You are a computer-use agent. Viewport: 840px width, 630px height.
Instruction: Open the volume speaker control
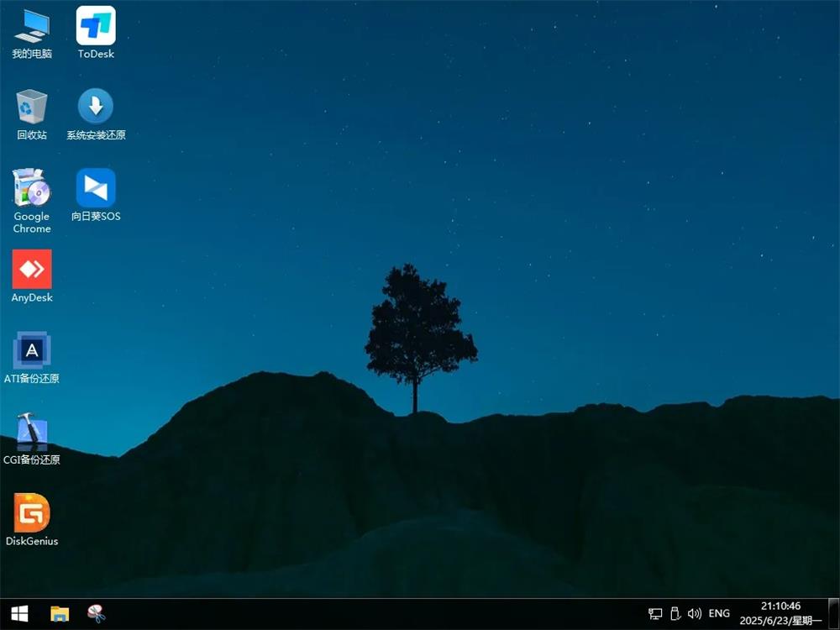point(694,614)
